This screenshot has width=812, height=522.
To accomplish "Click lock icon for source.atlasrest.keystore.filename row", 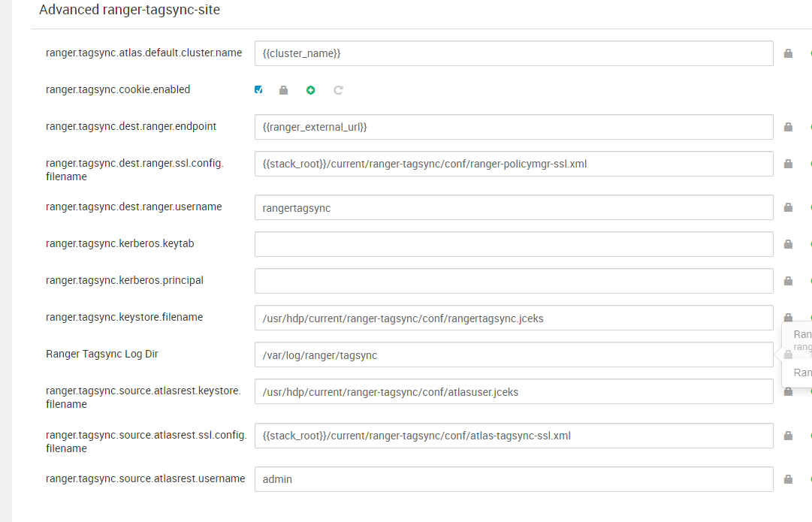I will (788, 391).
